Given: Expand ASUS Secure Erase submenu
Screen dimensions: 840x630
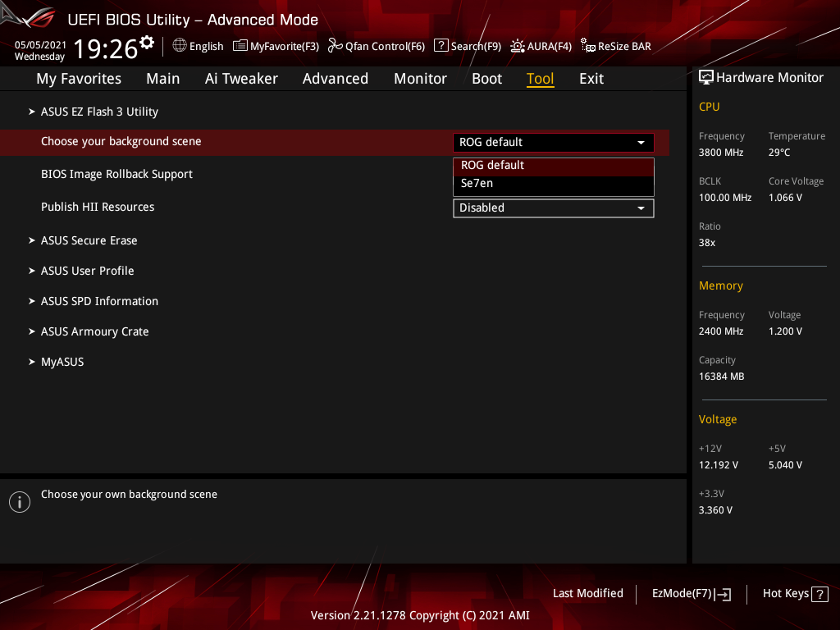Looking at the screenshot, I should click(89, 240).
